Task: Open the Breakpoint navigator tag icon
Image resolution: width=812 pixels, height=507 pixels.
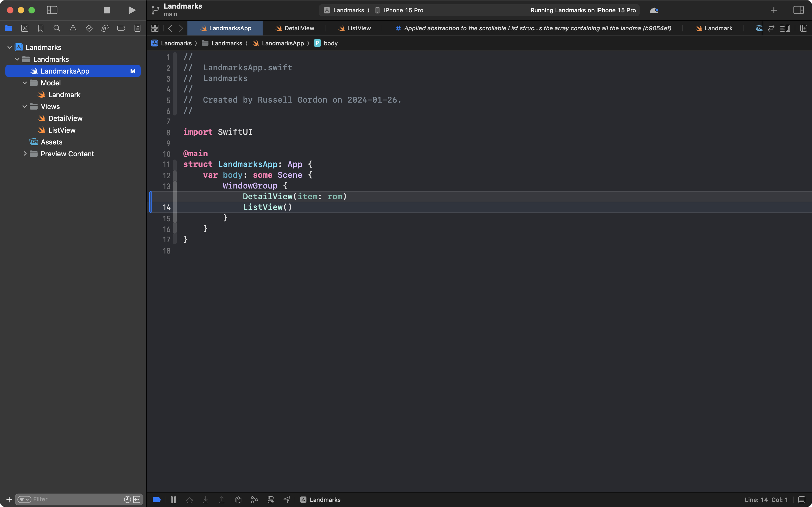Action: [x=121, y=28]
